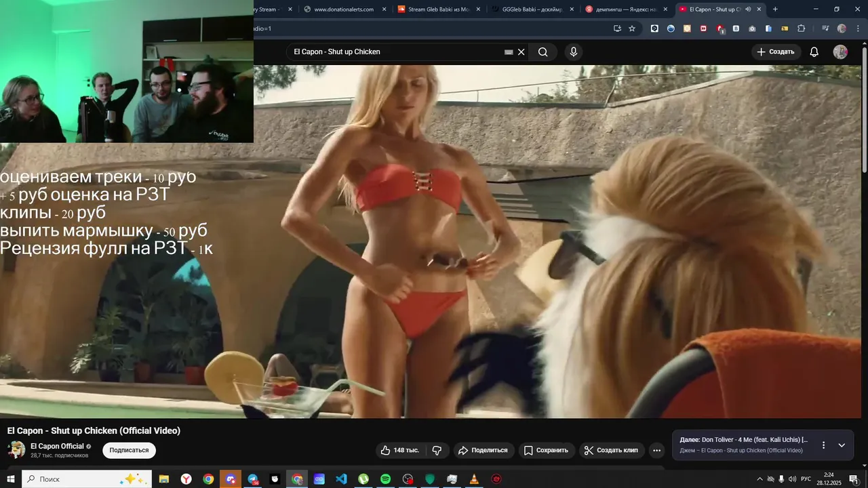Screen dimensions: 868x488
Task: Subscribe with the Подписаться button
Action: point(129,450)
